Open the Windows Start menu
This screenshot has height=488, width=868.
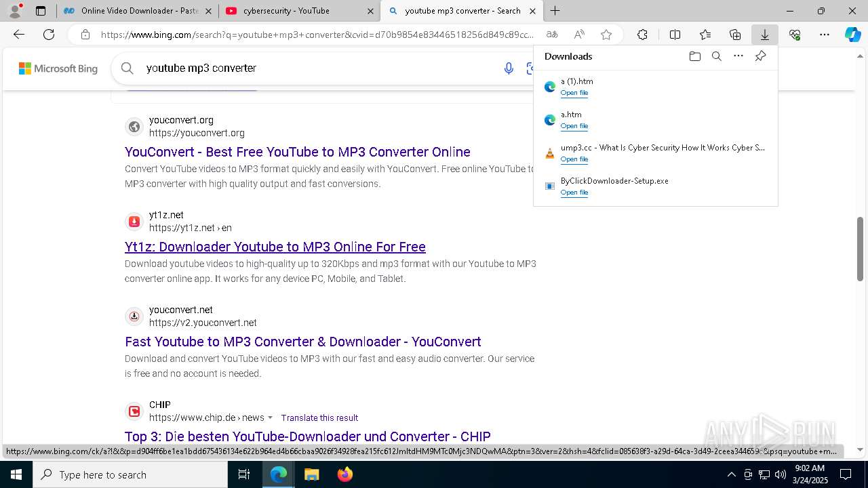[16, 474]
